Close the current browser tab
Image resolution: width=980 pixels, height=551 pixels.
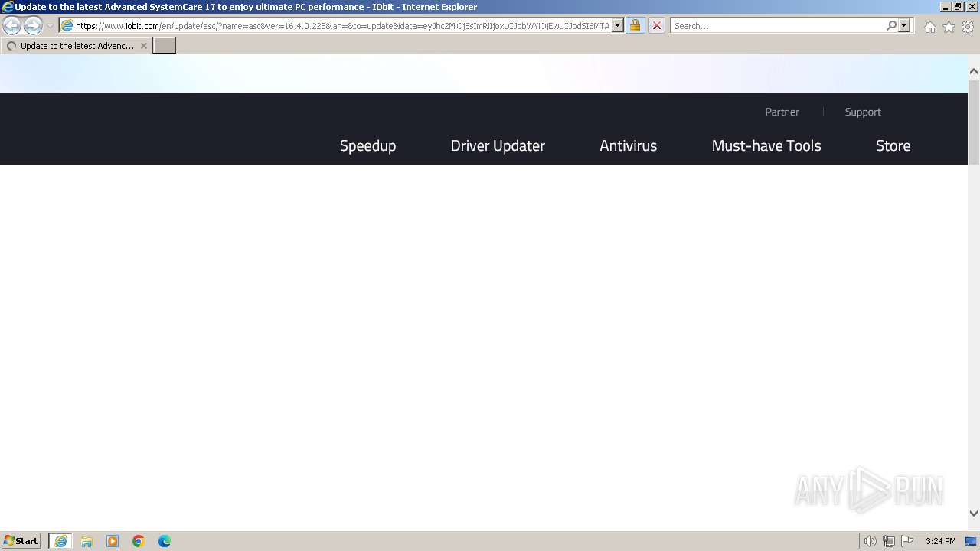(x=144, y=46)
